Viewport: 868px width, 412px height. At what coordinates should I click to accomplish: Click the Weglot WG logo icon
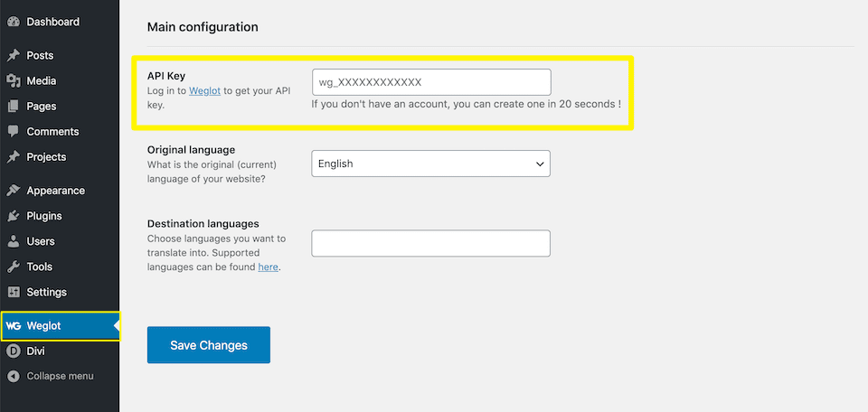point(14,326)
